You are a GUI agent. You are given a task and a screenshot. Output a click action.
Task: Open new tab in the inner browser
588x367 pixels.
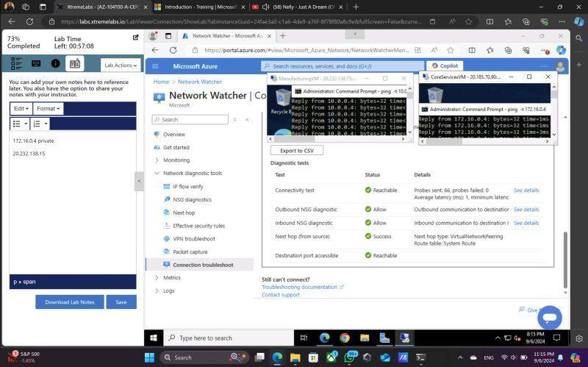283,35
